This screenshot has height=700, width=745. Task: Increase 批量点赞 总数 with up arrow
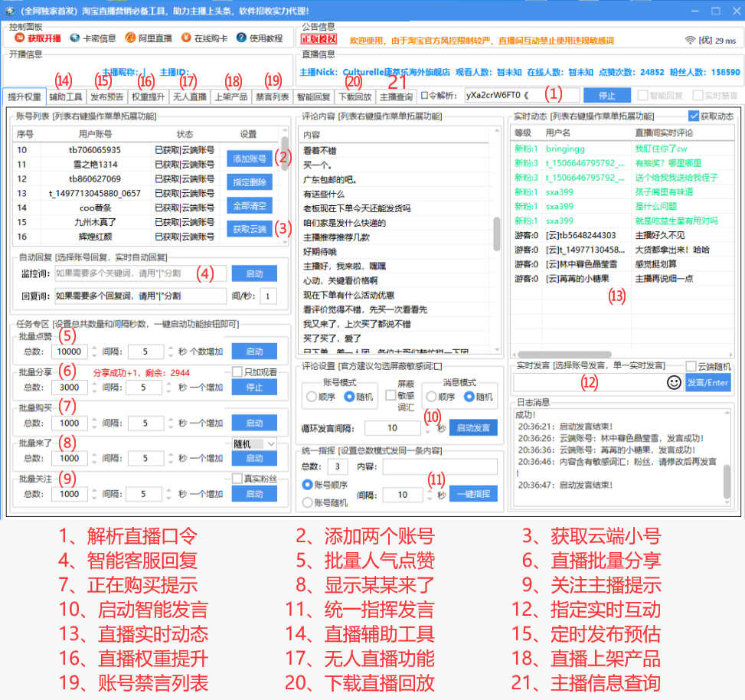point(95,347)
